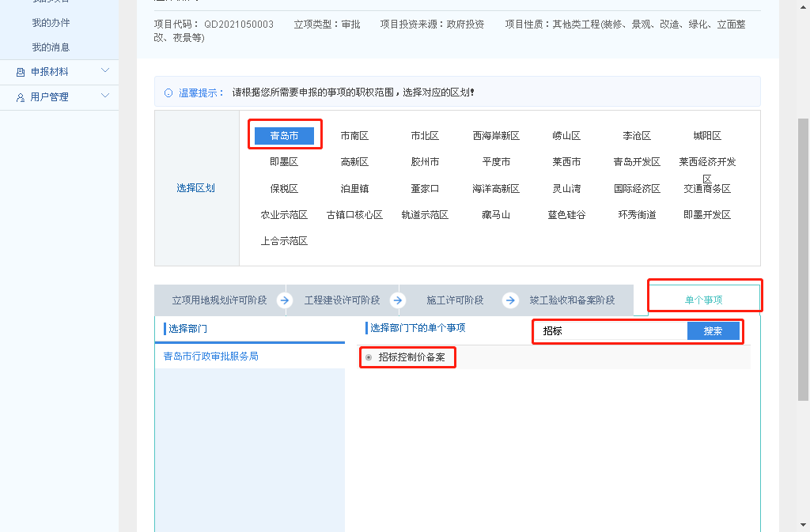Click the 用户管理 person icon
810x532 pixels.
pyautogui.click(x=21, y=97)
